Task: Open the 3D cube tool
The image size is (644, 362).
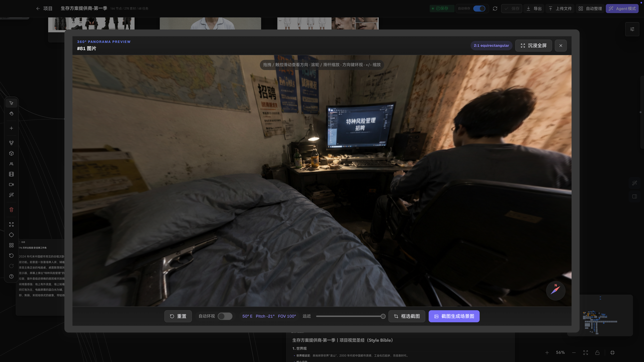Action: (x=11, y=153)
